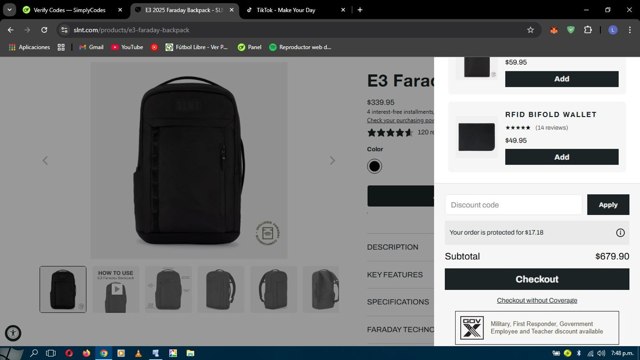Open the Panel bookmark
640x360 pixels.
click(249, 47)
